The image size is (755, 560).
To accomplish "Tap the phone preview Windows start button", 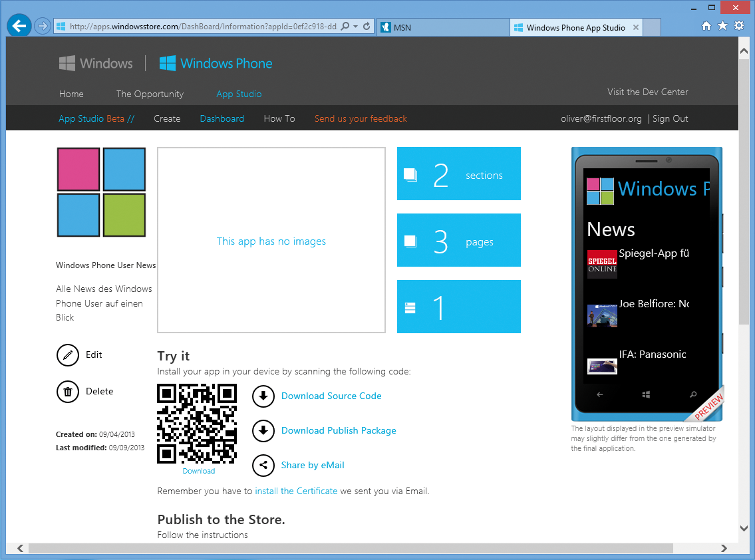I will click(x=646, y=395).
